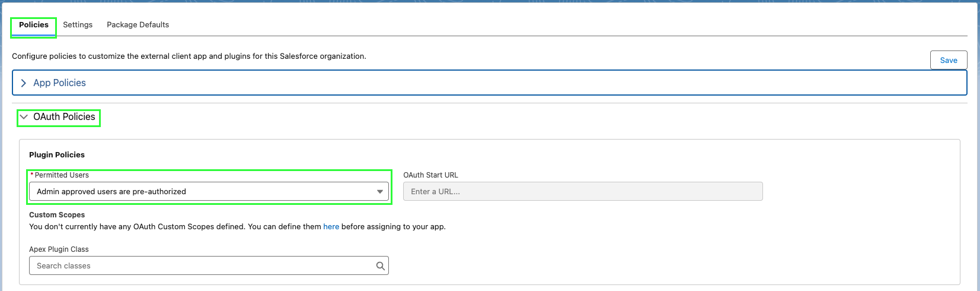Follow the 'here' link for Custom Scopes

(x=331, y=227)
